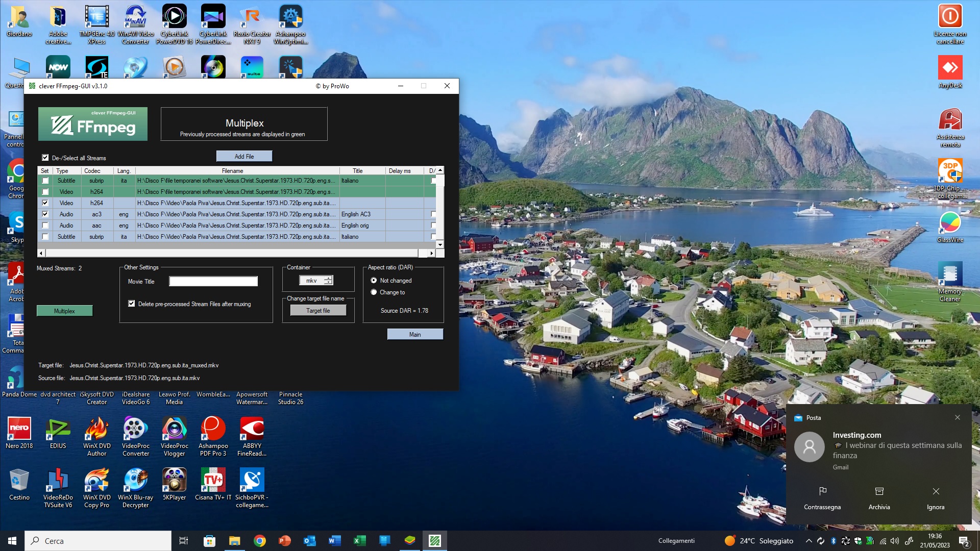
Task: Click the Add File button
Action: [244, 156]
